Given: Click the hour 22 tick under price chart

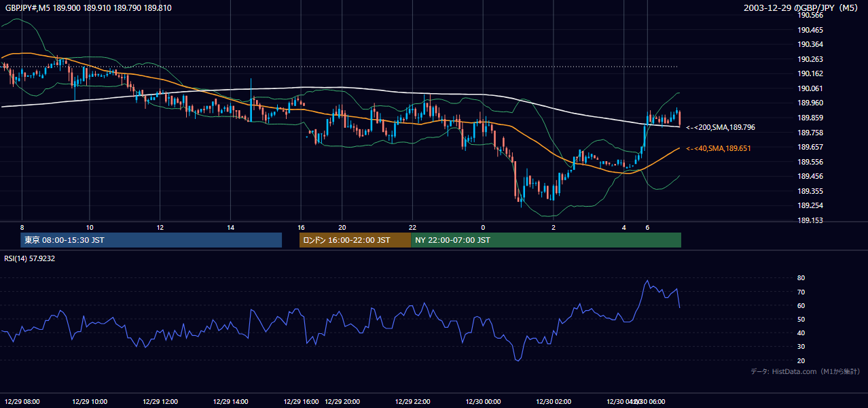Looking at the screenshot, I should (412, 227).
